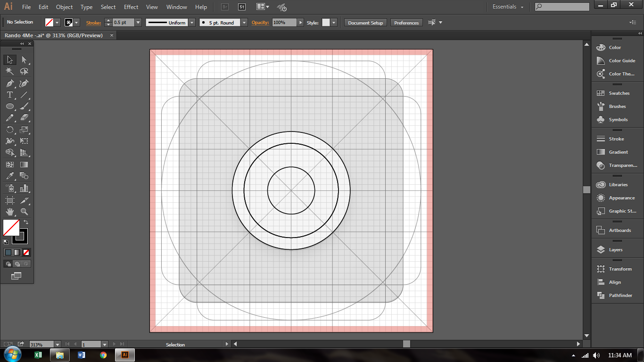Select the Selection tool (black arrow)

10,60
